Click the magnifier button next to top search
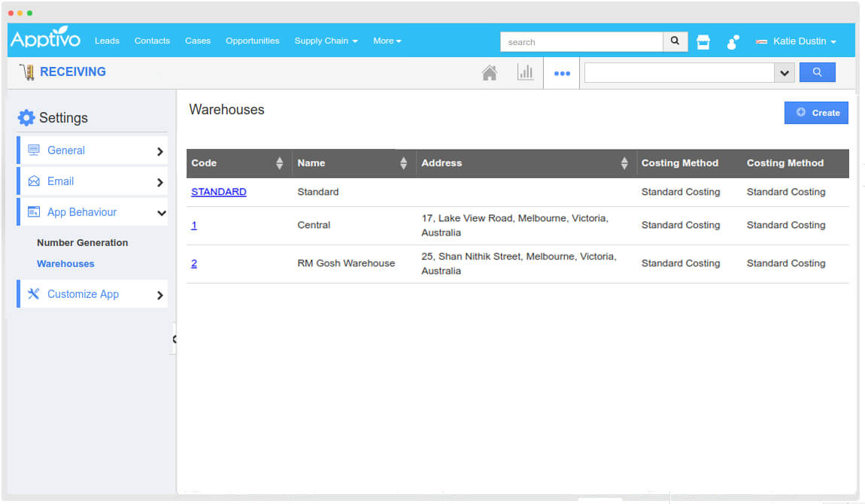Screen dimensions: 865x504 tap(675, 41)
